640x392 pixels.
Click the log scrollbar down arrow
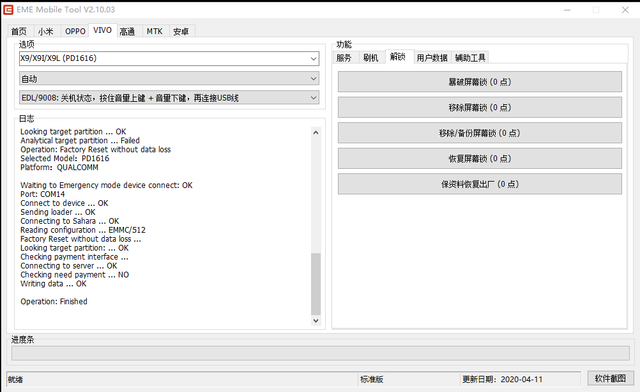click(x=316, y=321)
